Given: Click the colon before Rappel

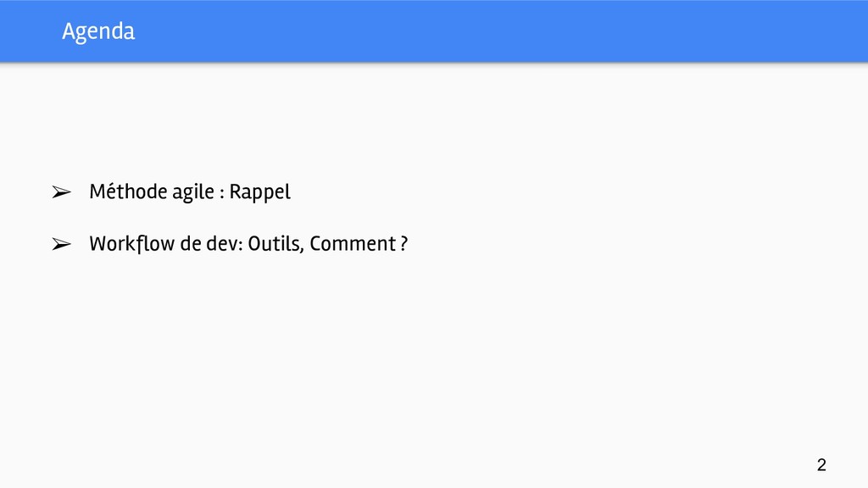Looking at the screenshot, I should coord(221,195).
